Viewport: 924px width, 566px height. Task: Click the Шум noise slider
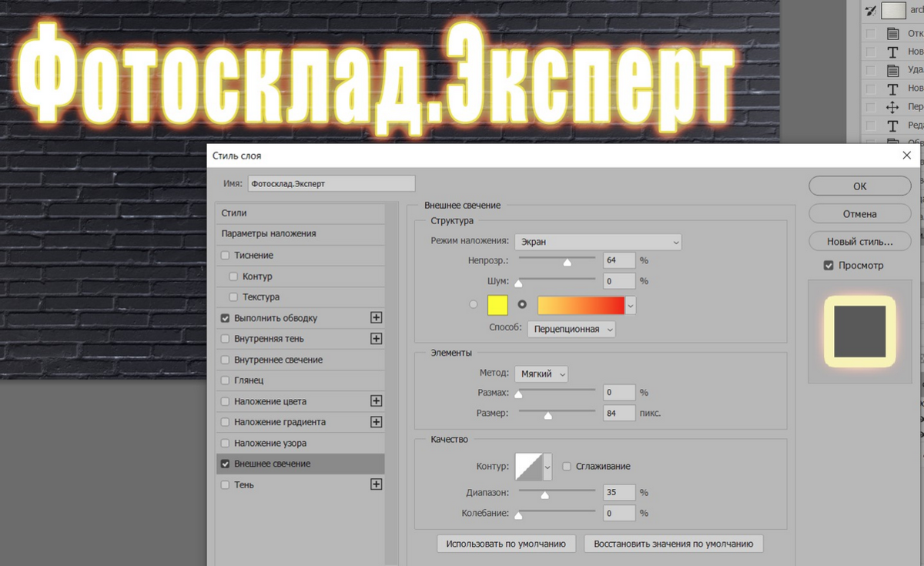tap(556, 282)
